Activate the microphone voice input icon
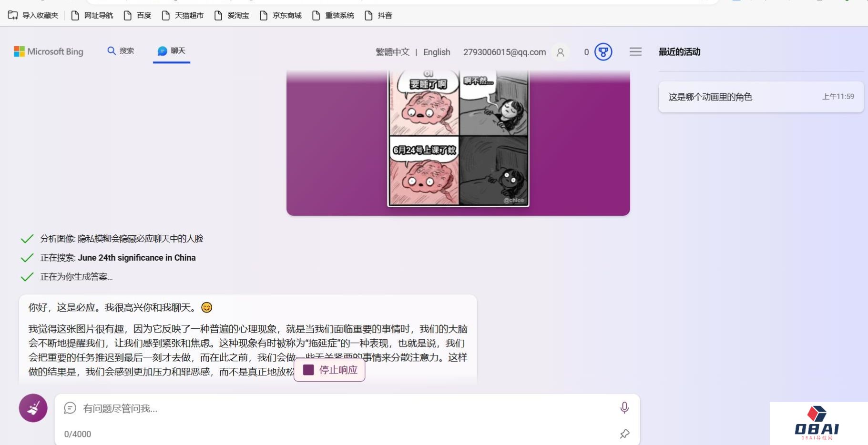The image size is (868, 445). 624,408
